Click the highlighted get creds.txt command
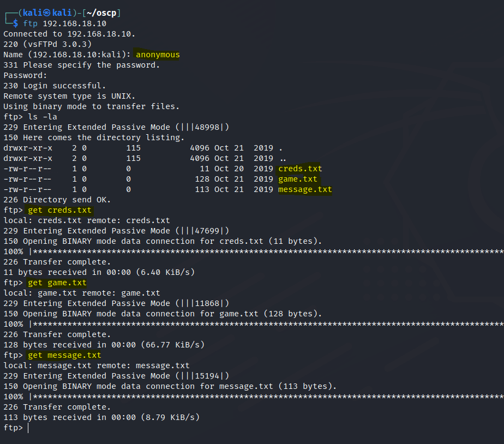Viewport: 504px width, 444px height. (x=60, y=210)
